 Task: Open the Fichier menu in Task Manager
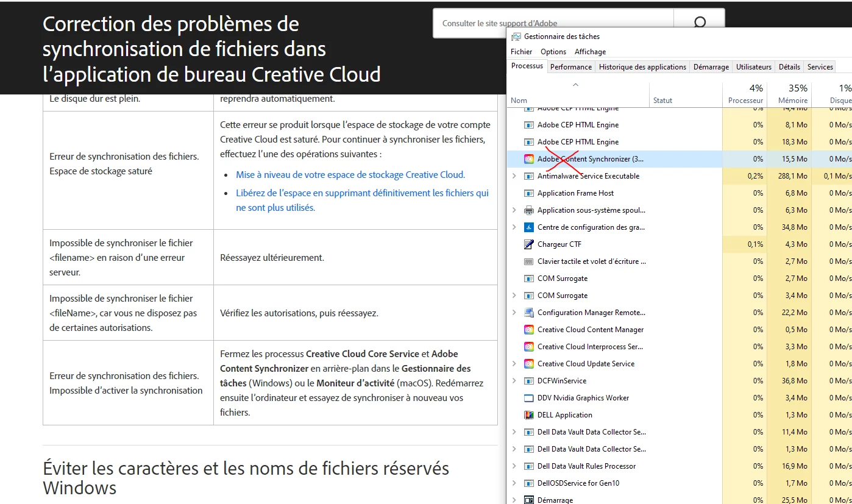coord(521,52)
